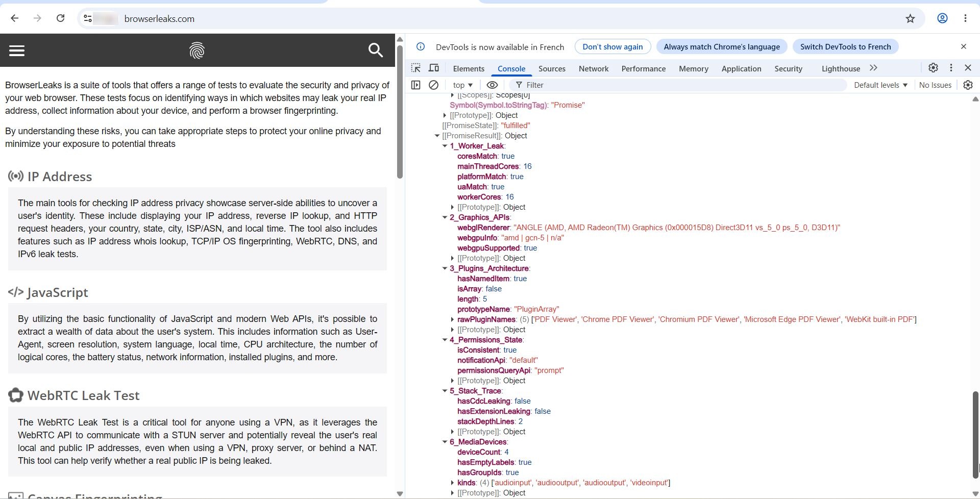Click Don't show again button

coord(612,46)
